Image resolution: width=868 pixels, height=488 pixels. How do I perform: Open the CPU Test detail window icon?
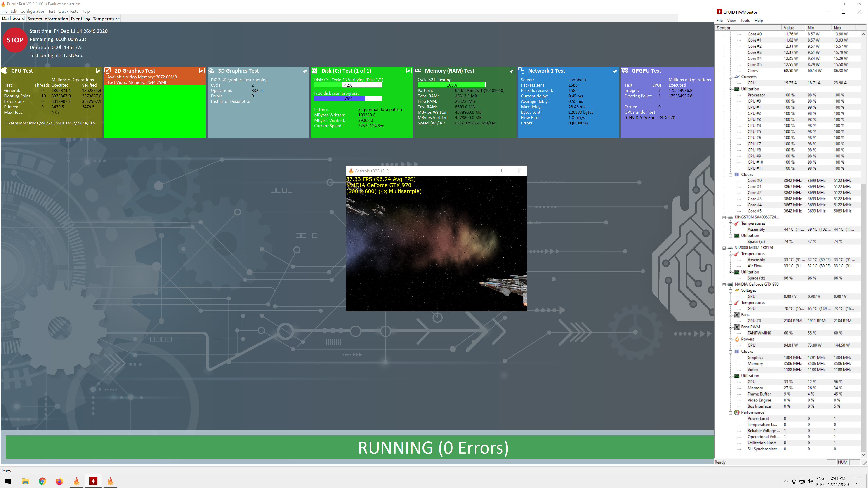[98, 71]
